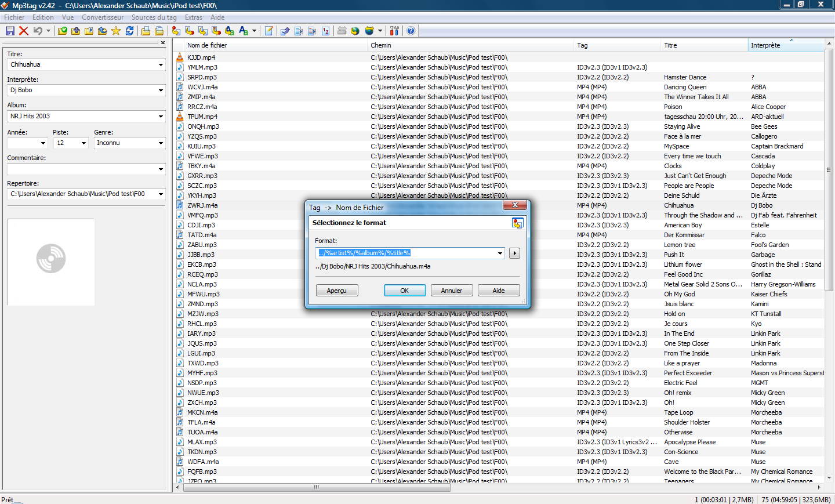Click Annuler to cancel the dialog
This screenshot has width=835, height=504.
coord(451,291)
